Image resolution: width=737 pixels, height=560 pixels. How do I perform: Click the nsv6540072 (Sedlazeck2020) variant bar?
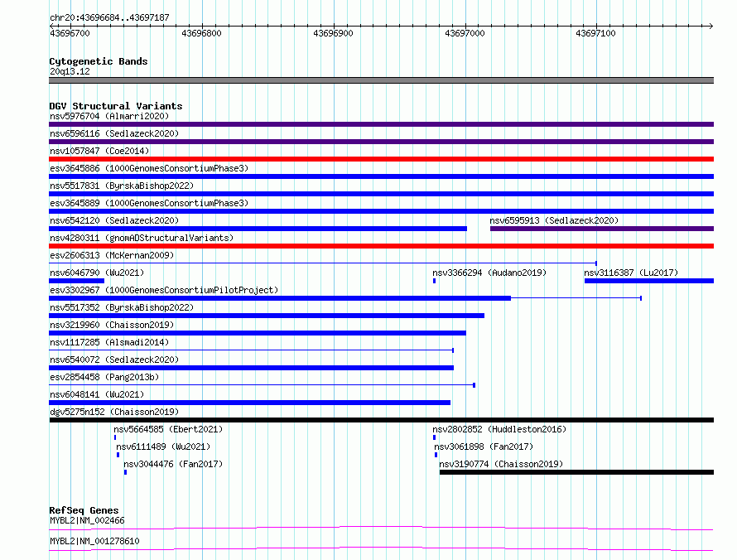click(x=252, y=368)
